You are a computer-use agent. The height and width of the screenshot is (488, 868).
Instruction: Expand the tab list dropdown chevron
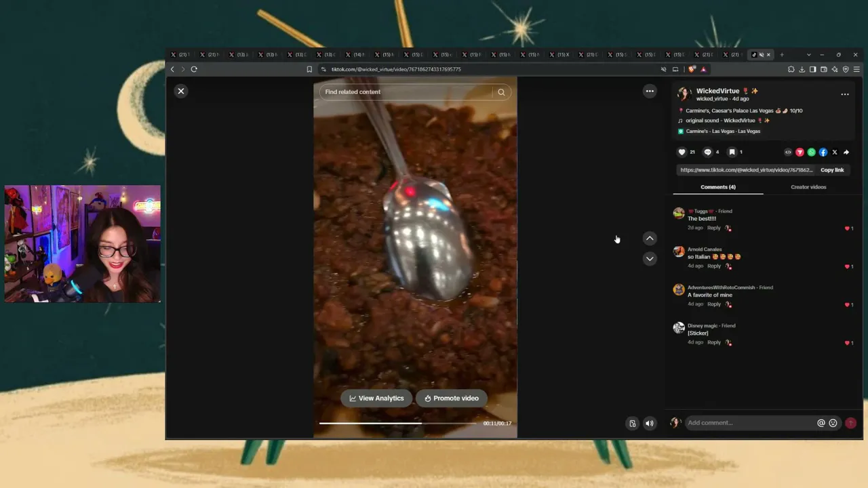click(808, 55)
